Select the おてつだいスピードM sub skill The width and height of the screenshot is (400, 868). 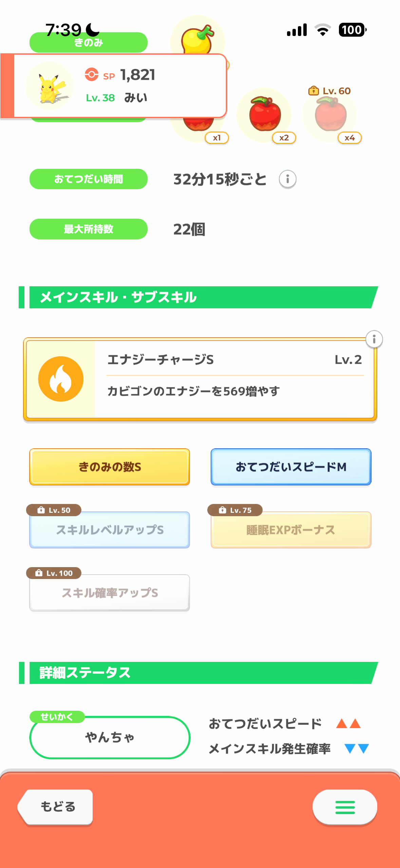[x=291, y=467]
